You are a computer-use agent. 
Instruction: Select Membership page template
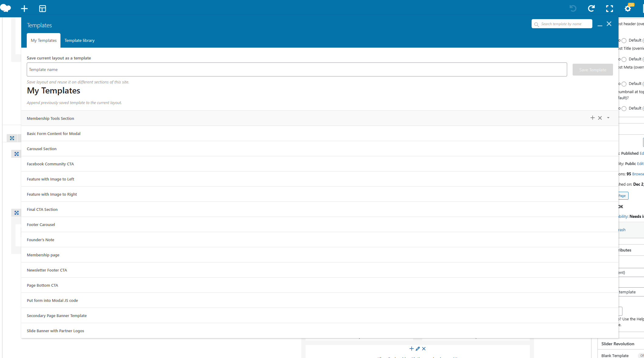320,255
